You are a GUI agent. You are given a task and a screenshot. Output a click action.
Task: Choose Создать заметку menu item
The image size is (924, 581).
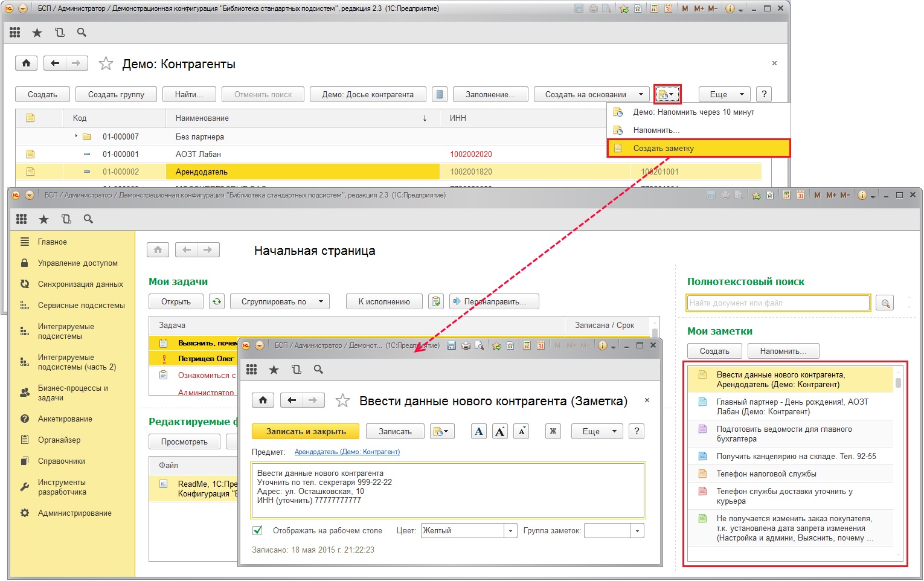699,148
